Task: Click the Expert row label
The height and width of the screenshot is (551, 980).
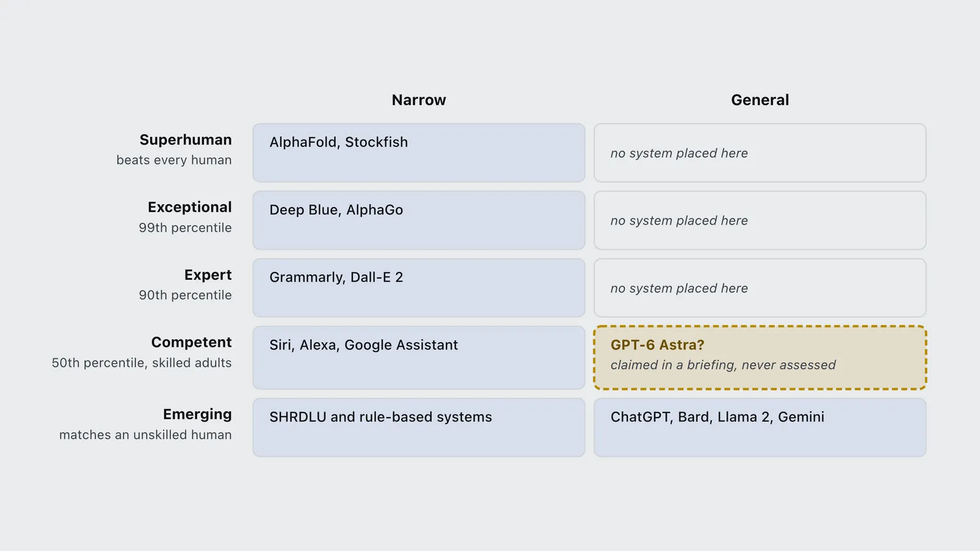Action: 208,275
